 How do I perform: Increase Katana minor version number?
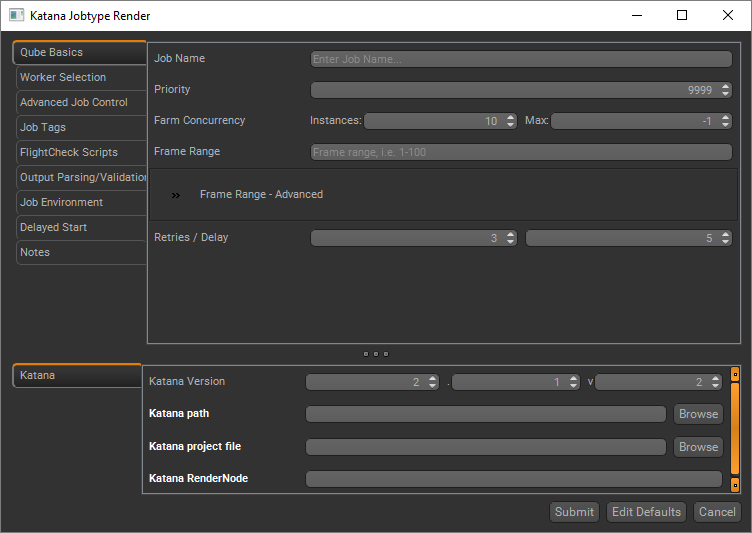[574, 379]
